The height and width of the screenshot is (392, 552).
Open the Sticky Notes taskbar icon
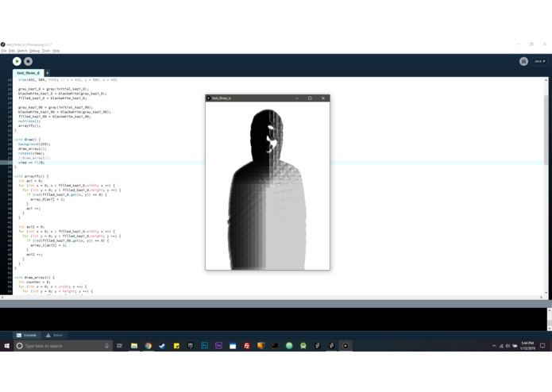tap(176, 346)
